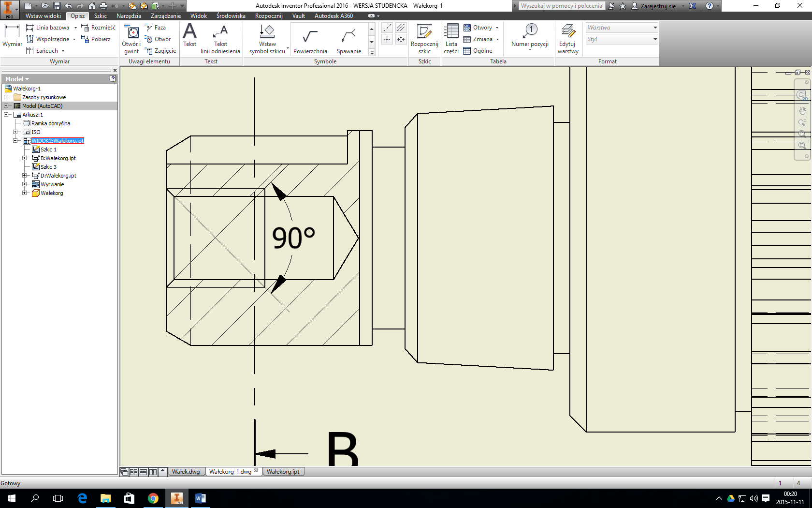Click Wstaw symbol szkicu
The width and height of the screenshot is (812, 508).
tap(267, 39)
